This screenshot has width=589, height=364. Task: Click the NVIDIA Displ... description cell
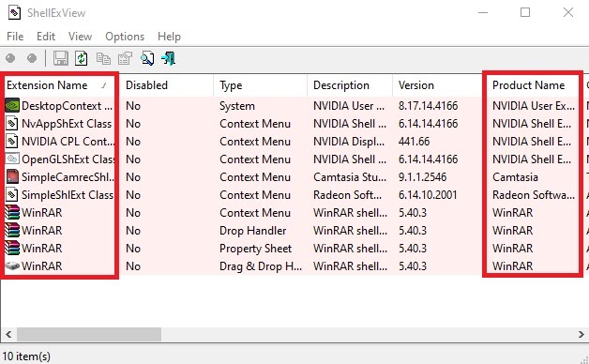pos(349,142)
